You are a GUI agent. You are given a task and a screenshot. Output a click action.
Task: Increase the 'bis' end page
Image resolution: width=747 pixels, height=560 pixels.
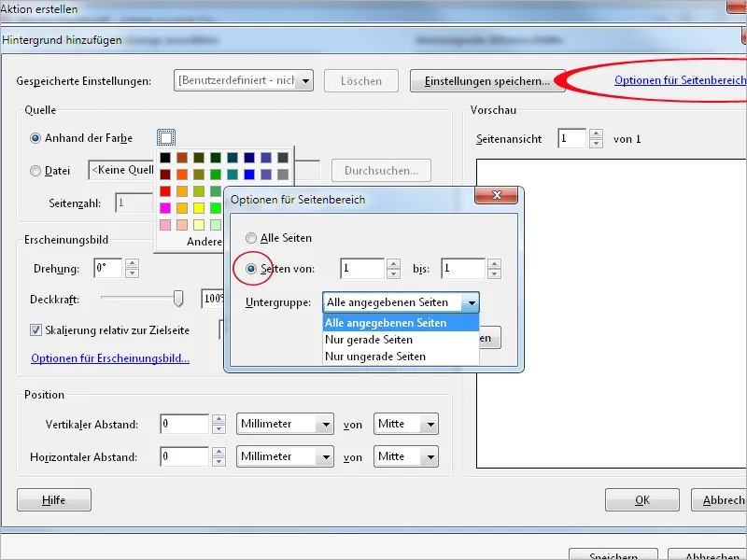[494, 264]
